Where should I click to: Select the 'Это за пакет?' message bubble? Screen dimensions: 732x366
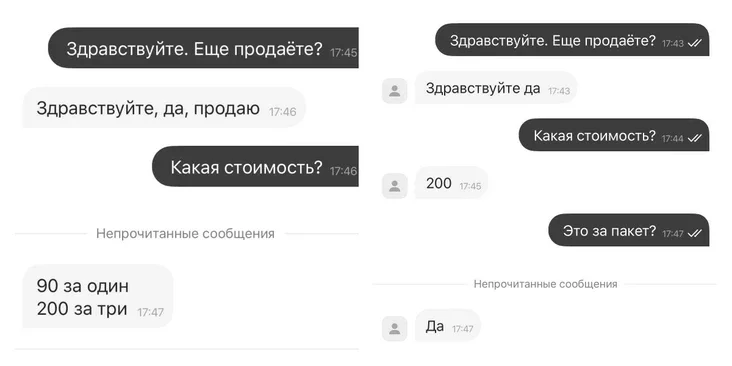pos(629,230)
